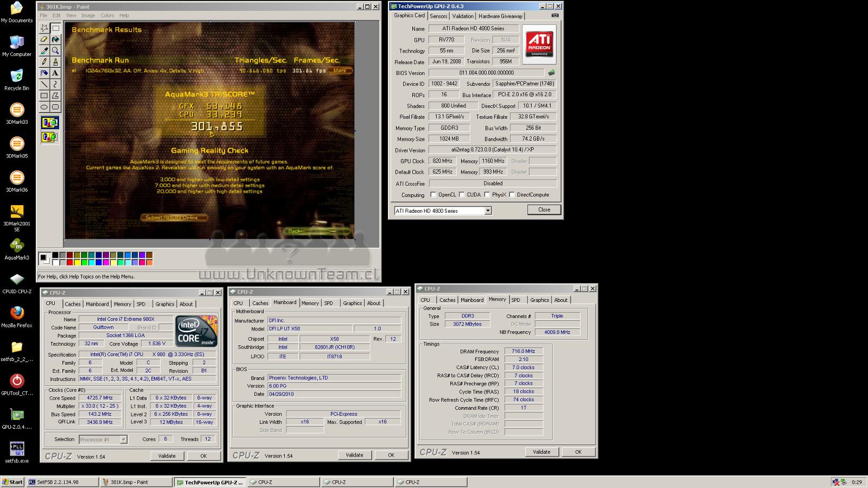Click the Close button in GPU-Z
Viewport: 868px width, 488px height.
(544, 210)
